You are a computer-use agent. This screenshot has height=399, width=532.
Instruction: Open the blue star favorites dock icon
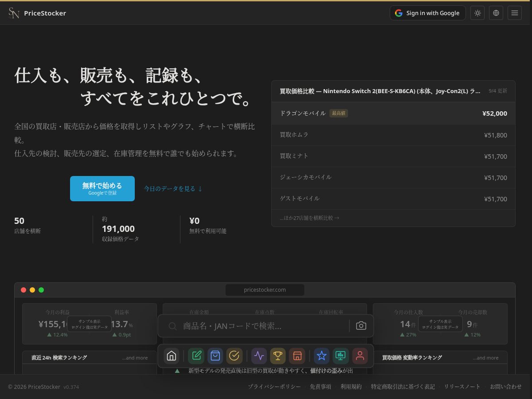pos(322,356)
